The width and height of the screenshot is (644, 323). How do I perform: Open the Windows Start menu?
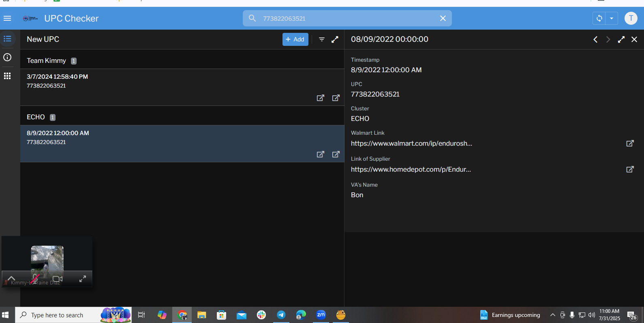coord(5,315)
